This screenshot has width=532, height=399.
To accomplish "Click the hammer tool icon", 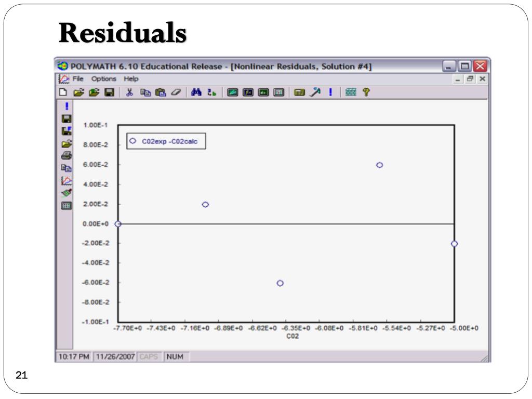I will tap(315, 92).
